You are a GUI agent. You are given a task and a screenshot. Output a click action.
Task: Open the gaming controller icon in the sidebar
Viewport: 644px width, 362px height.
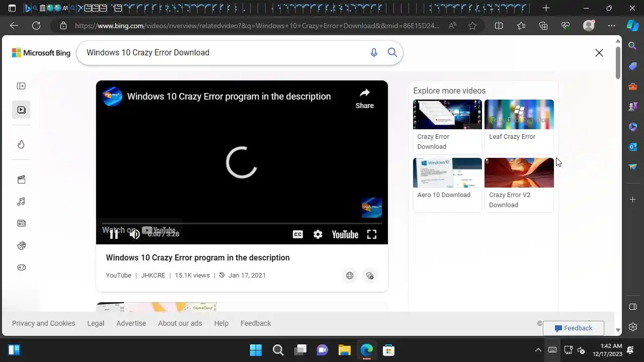tap(21, 267)
